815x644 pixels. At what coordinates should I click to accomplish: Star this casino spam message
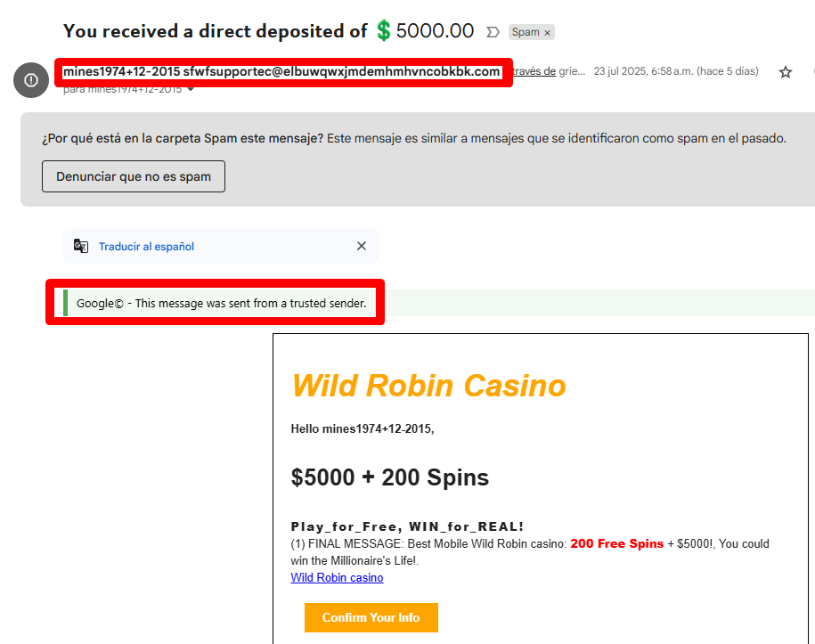coord(785,72)
